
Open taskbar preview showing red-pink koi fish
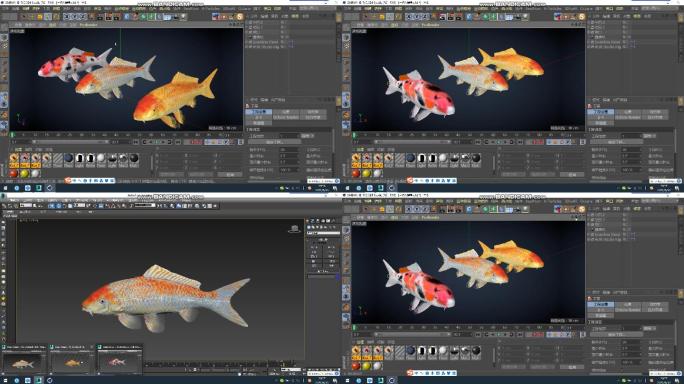tap(119, 360)
